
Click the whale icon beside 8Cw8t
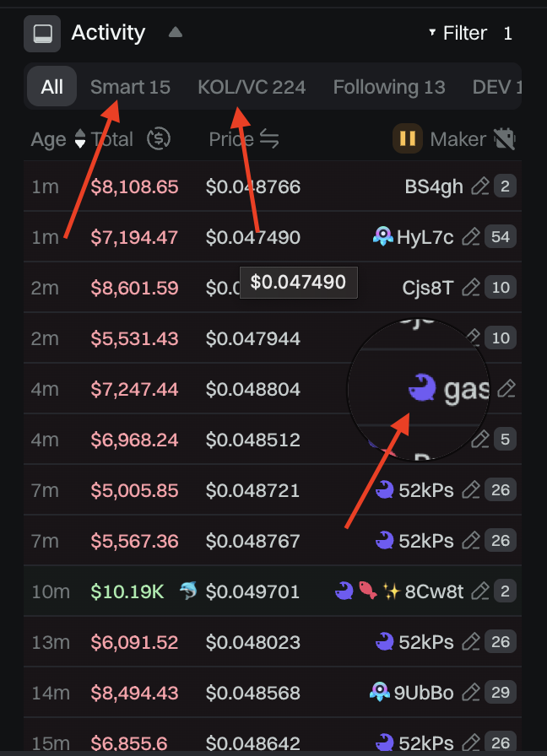pos(344,591)
